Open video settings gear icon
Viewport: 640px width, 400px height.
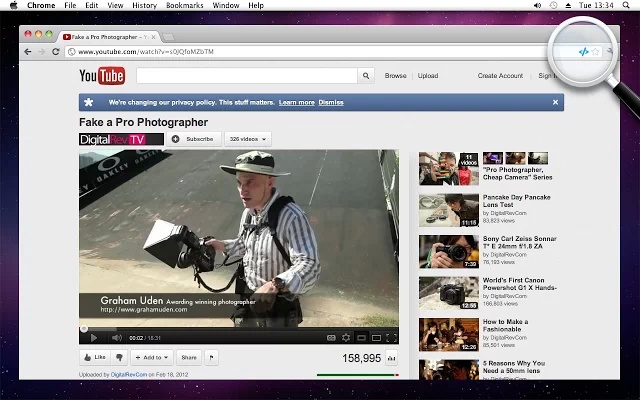[346, 338]
